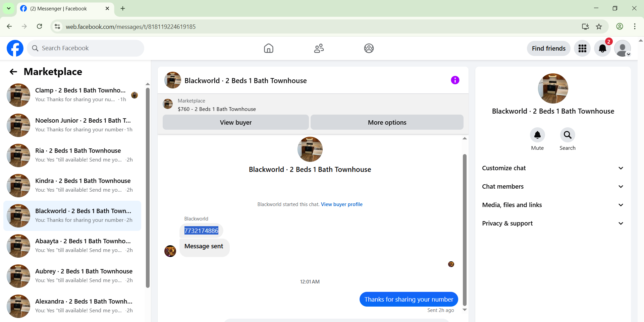
Task: Click the conversation list scrollbar
Action: (148, 188)
